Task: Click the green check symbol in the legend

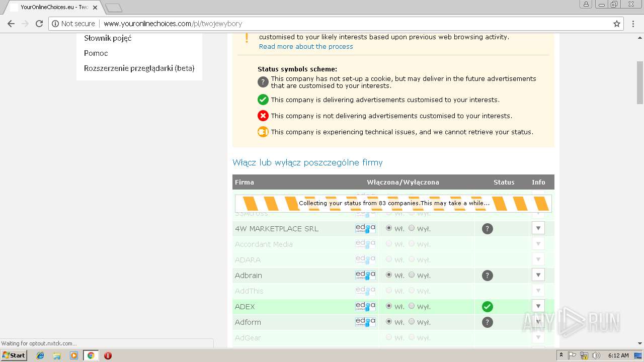Action: coord(263,100)
